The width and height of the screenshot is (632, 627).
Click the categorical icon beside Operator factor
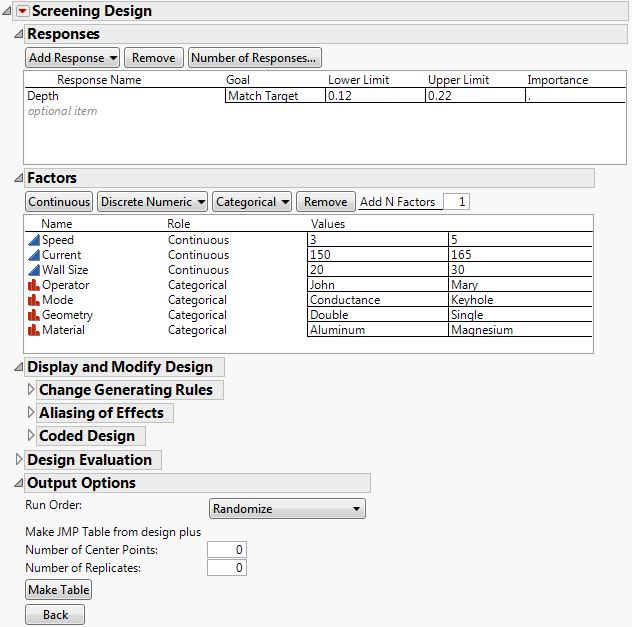[33, 285]
